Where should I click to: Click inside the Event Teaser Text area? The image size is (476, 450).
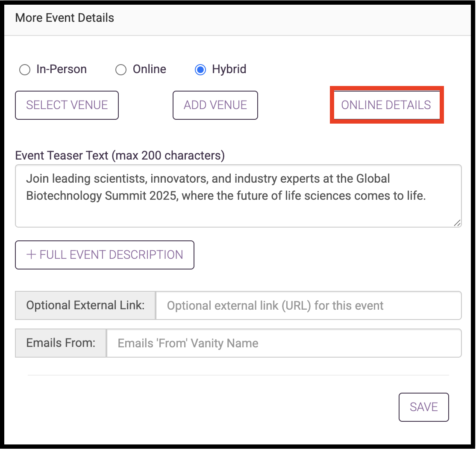coord(238,196)
